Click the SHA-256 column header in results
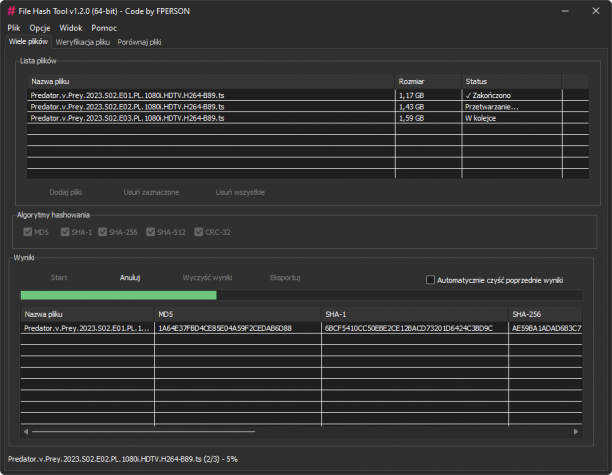Image resolution: width=612 pixels, height=475 pixels. pyautogui.click(x=545, y=314)
